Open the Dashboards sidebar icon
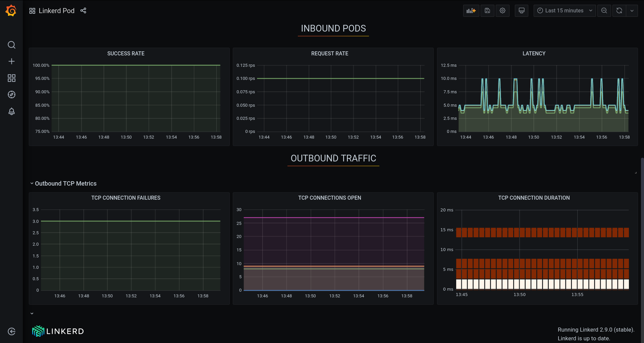Image resolution: width=644 pixels, height=343 pixels. (11, 78)
